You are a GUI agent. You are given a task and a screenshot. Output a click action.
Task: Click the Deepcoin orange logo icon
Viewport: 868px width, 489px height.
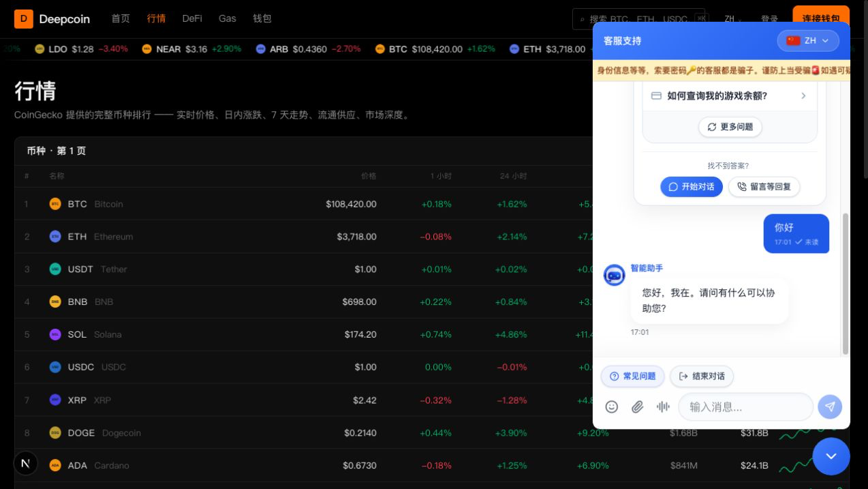coord(23,19)
